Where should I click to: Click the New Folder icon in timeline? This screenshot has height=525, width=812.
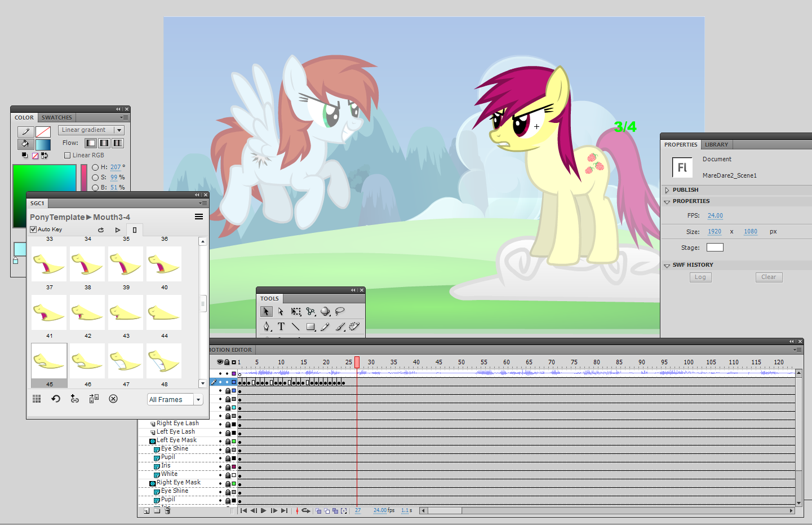click(x=157, y=511)
